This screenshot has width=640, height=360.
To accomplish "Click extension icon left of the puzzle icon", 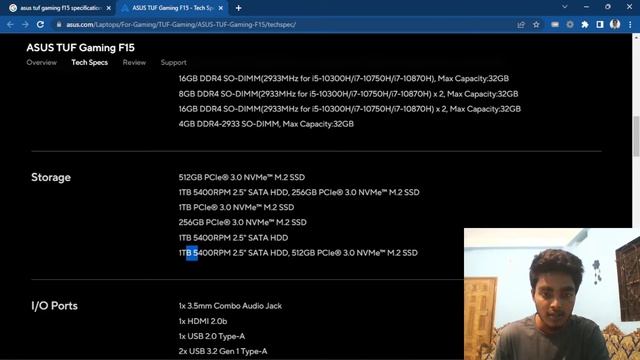I will (570, 25).
